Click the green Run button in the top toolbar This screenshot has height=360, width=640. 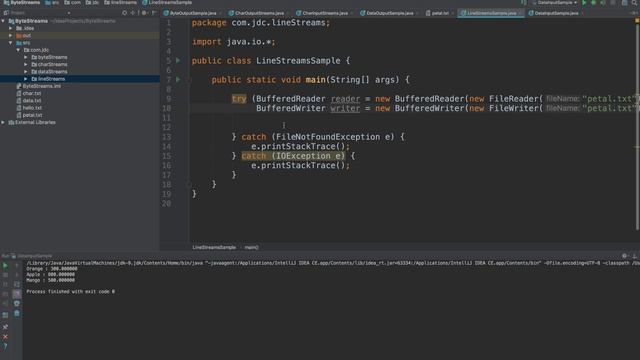[584, 3]
